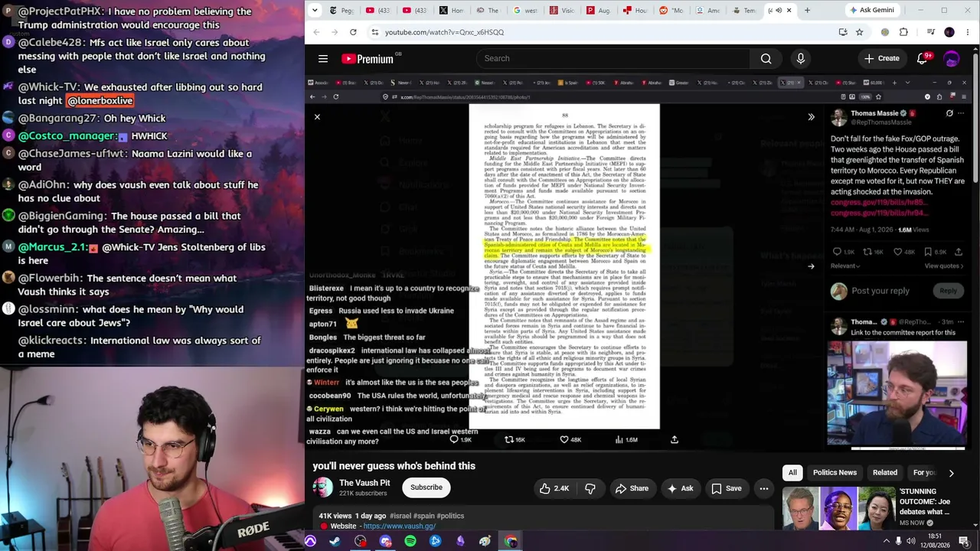Click the video title text
The image size is (980, 551).
394,466
